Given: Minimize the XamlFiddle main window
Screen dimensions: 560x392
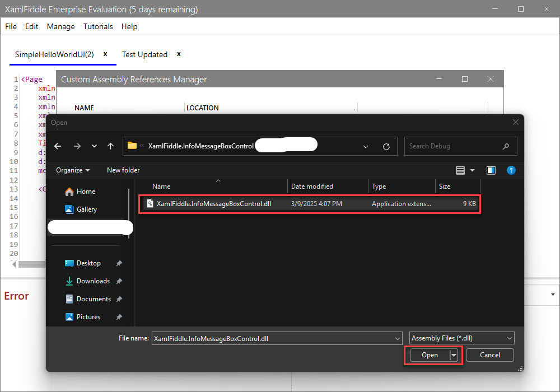Looking at the screenshot, I should point(495,9).
